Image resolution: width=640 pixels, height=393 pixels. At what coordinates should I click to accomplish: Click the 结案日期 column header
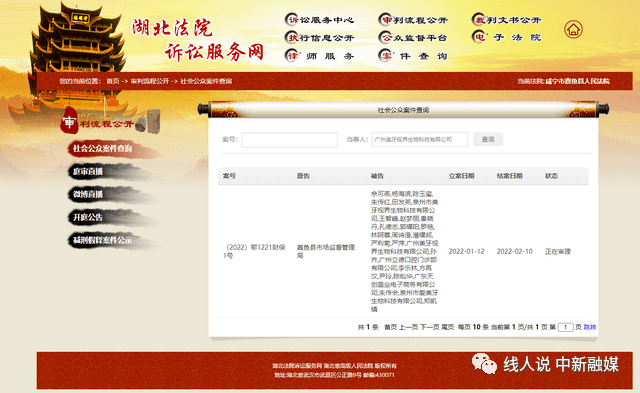pyautogui.click(x=509, y=176)
